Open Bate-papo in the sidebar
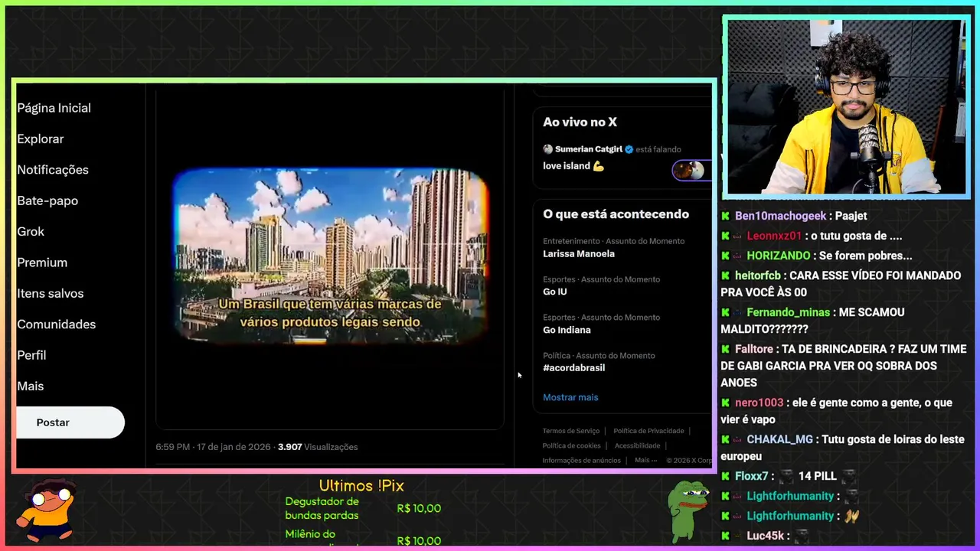The height and width of the screenshot is (551, 980). (x=47, y=201)
